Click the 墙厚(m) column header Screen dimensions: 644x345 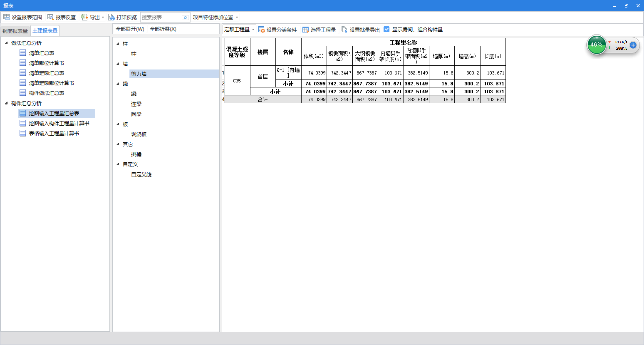(442, 56)
